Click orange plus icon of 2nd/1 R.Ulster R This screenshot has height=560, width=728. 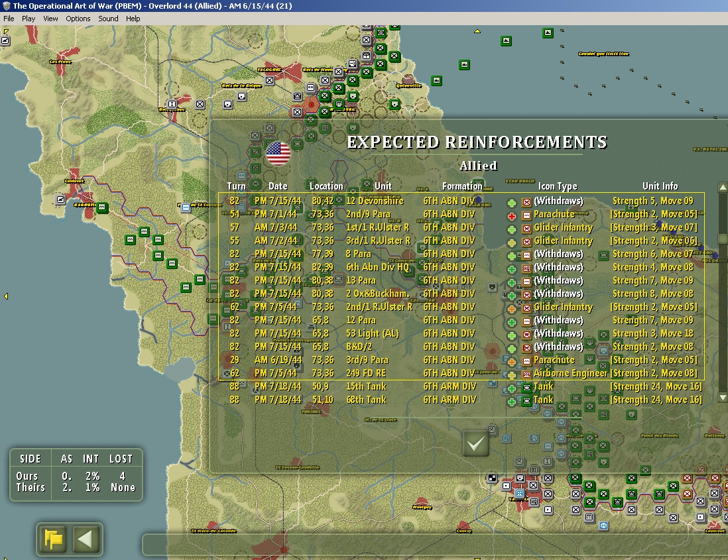click(x=512, y=309)
